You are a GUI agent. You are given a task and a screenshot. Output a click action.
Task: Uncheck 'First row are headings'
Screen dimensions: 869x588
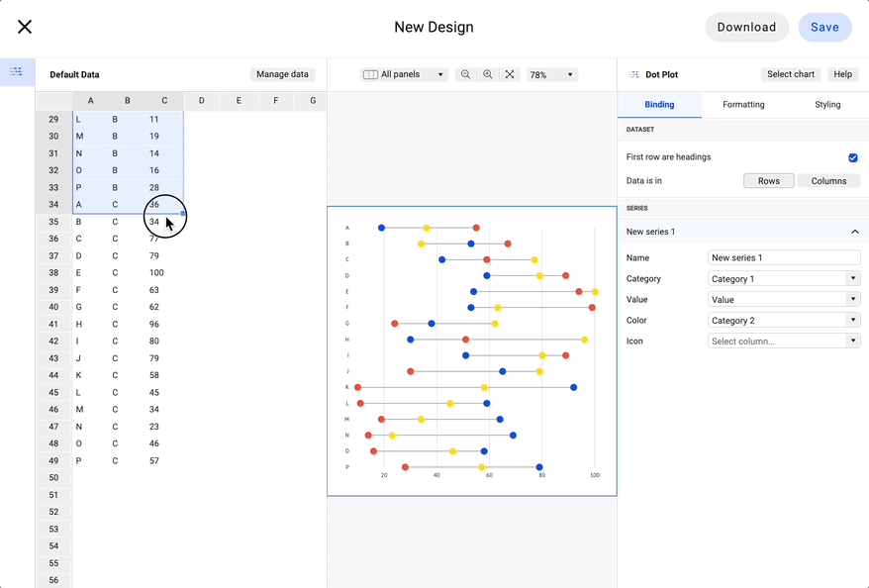click(x=853, y=157)
